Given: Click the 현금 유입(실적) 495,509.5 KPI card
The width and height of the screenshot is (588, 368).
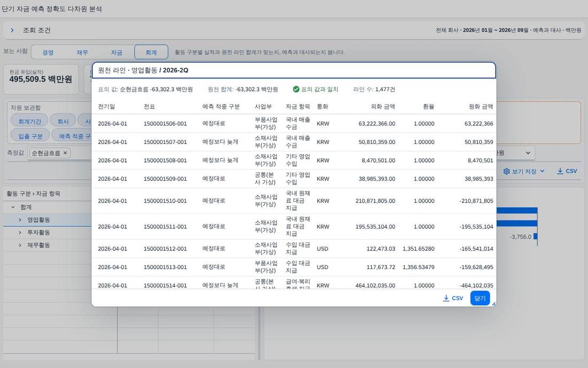Looking at the screenshot, I should click(41, 79).
